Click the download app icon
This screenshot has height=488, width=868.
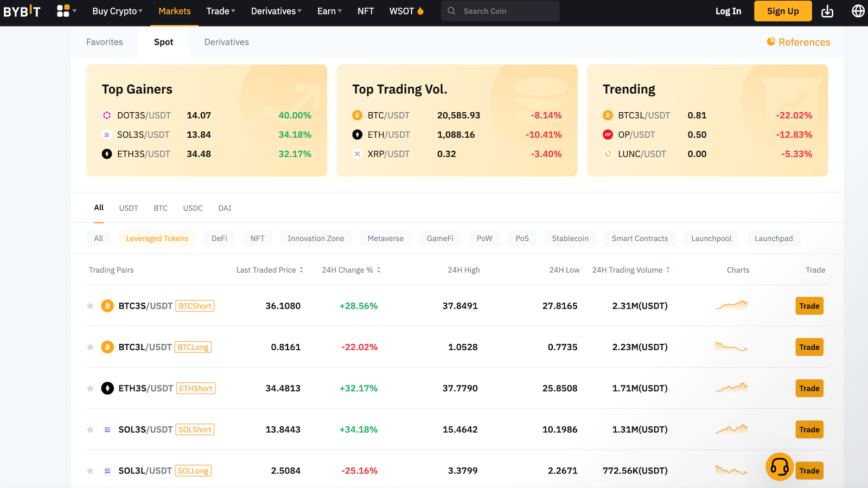(827, 11)
